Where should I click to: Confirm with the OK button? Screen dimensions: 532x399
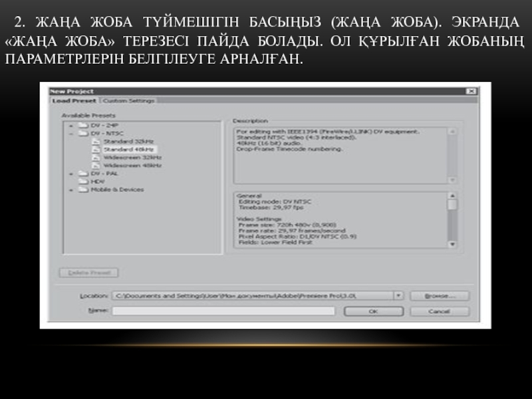click(374, 311)
